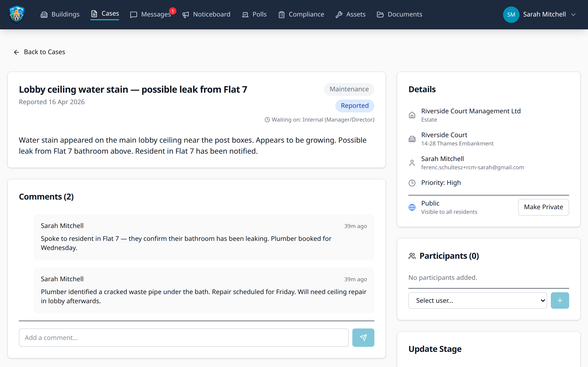Click the globe Public visibility icon
The width and height of the screenshot is (588, 367).
(412, 207)
